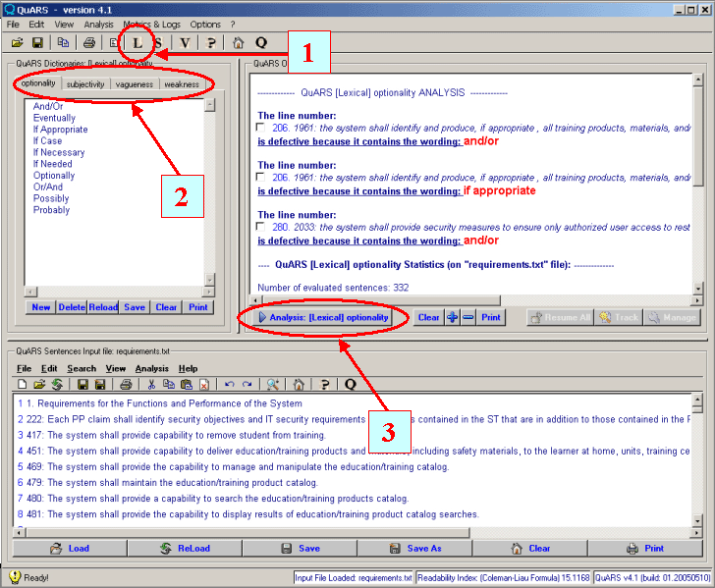The height and width of the screenshot is (588, 715).
Task: Click the Q icon in sentences toolbar
Action: tap(351, 384)
